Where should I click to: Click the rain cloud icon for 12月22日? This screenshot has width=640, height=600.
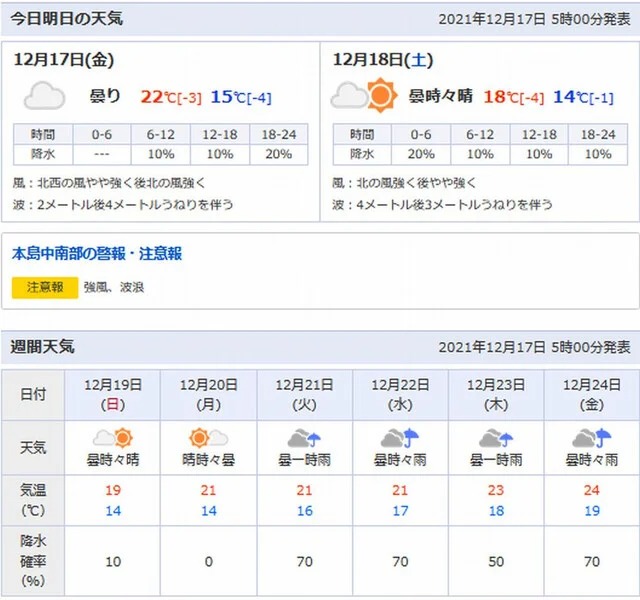coord(400,438)
